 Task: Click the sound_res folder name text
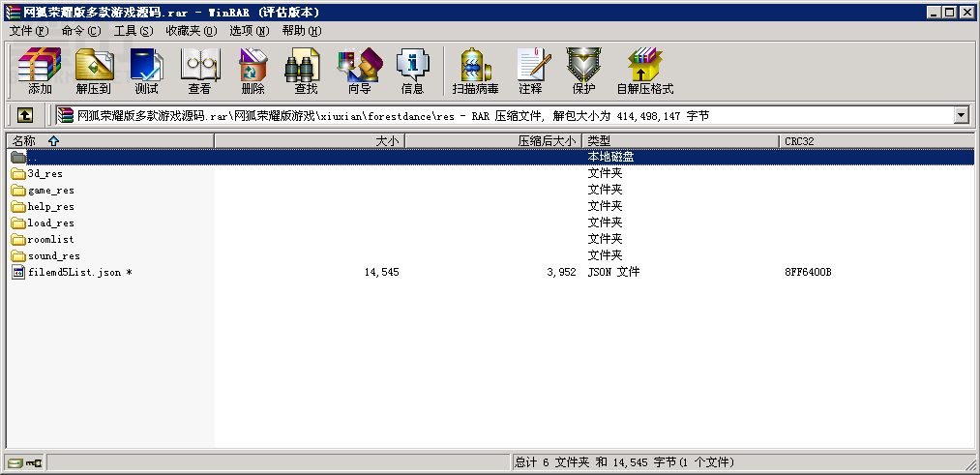point(54,255)
